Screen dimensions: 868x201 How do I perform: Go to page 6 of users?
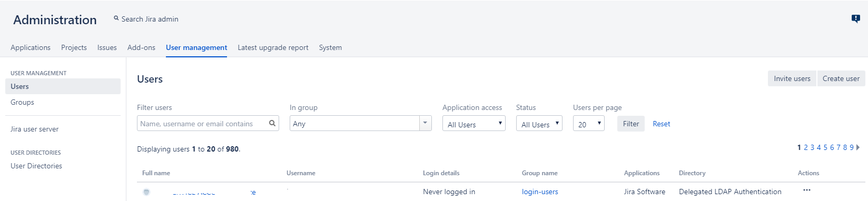click(x=832, y=148)
